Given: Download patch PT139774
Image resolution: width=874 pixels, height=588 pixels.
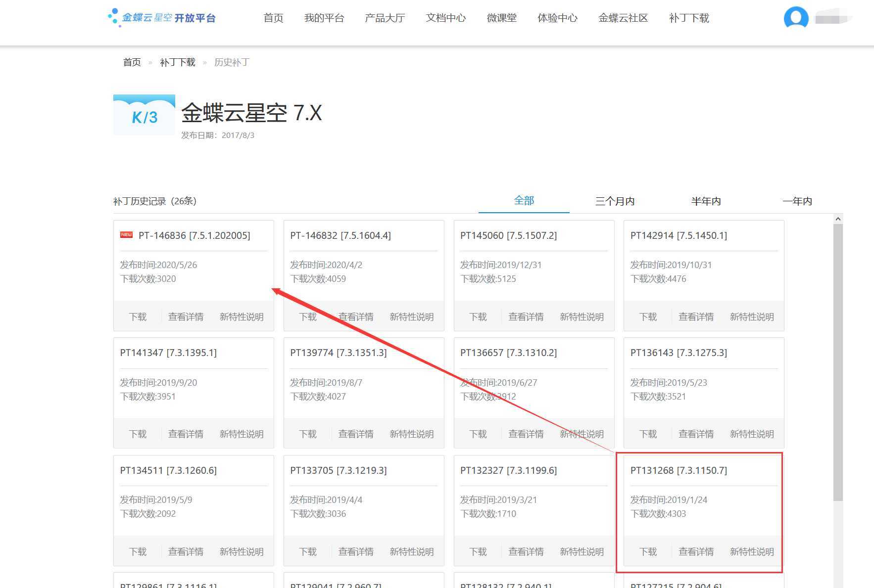Looking at the screenshot, I should [308, 434].
